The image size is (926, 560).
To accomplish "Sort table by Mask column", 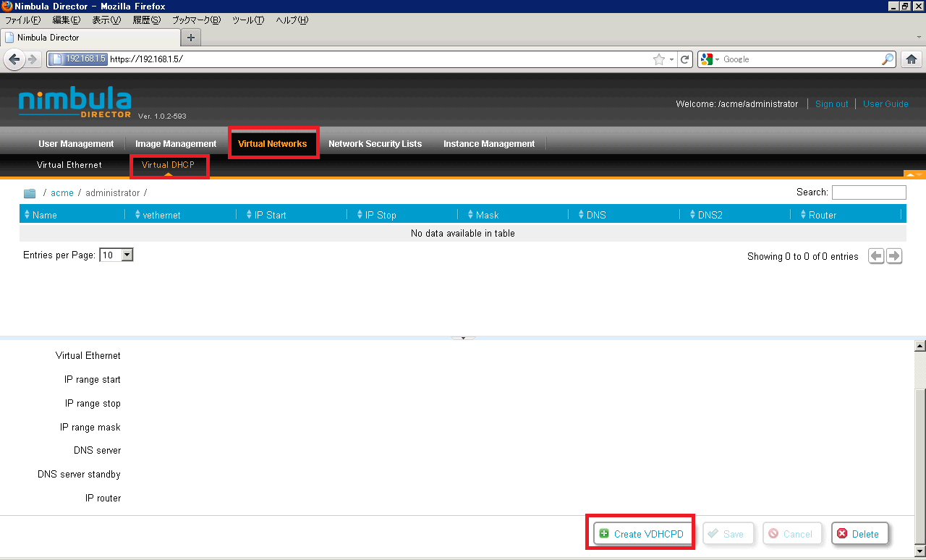I will click(513, 215).
